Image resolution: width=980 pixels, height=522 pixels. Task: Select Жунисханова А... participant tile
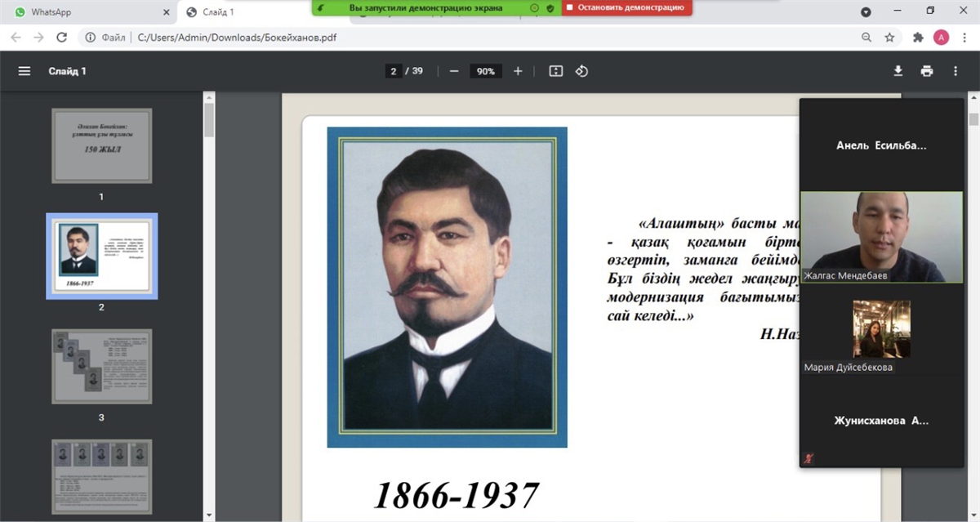[x=881, y=421]
